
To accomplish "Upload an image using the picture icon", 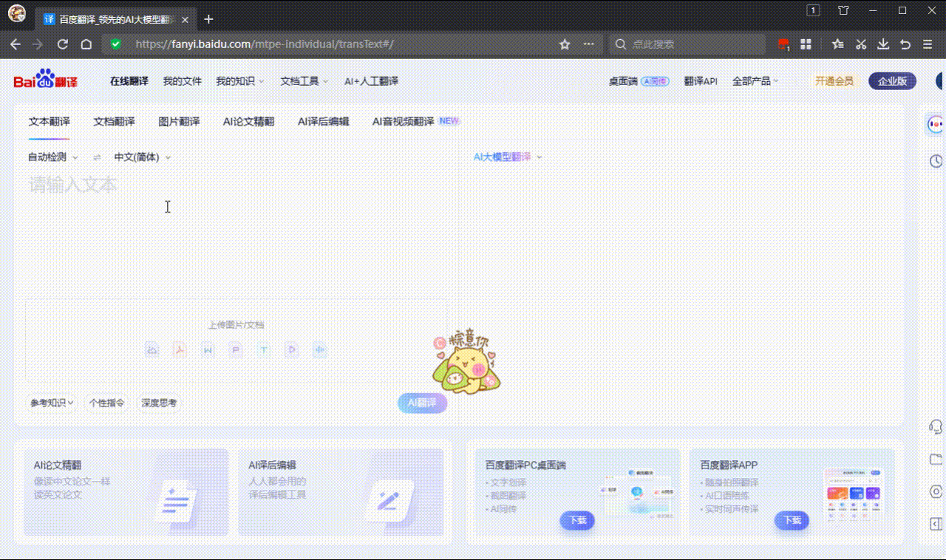I will tap(152, 349).
